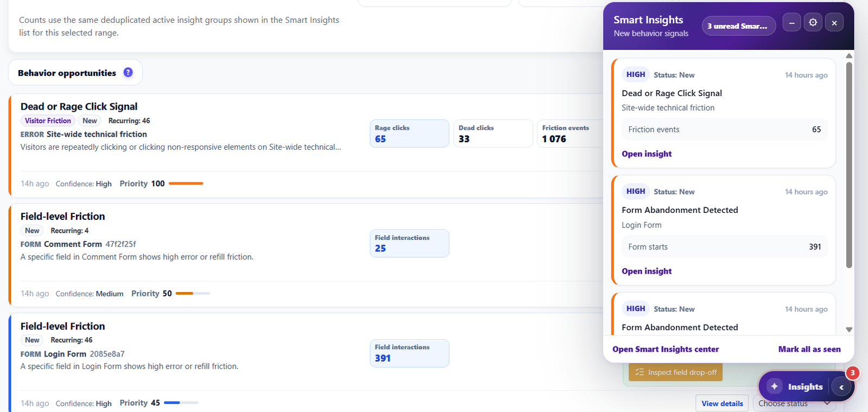Image resolution: width=868 pixels, height=412 pixels.
Task: Click ERROR Site-wide technical friction text
Action: pyautogui.click(x=84, y=134)
